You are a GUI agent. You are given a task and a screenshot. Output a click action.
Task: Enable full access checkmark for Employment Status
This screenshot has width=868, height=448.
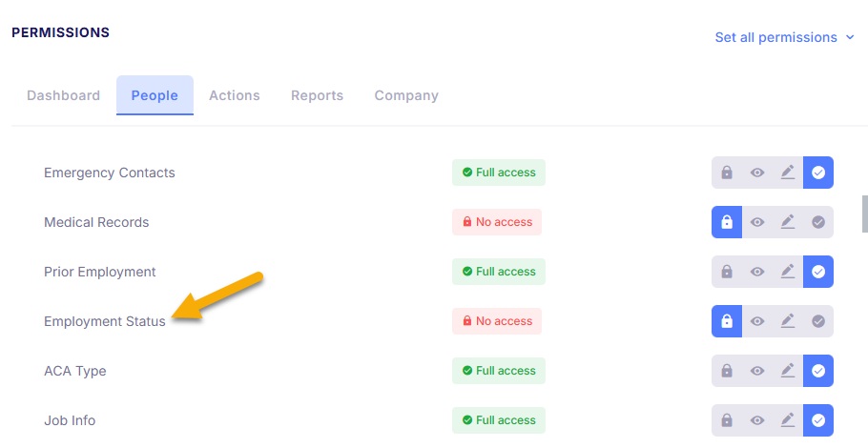coord(818,321)
